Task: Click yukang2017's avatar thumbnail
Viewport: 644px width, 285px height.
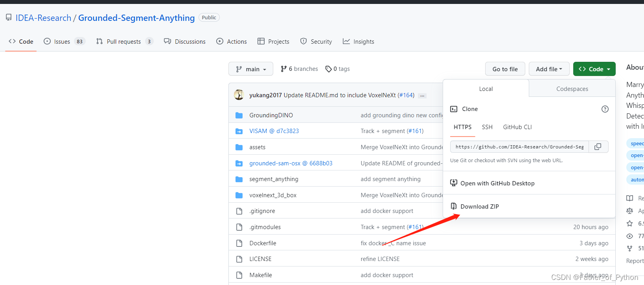Action: tap(239, 95)
